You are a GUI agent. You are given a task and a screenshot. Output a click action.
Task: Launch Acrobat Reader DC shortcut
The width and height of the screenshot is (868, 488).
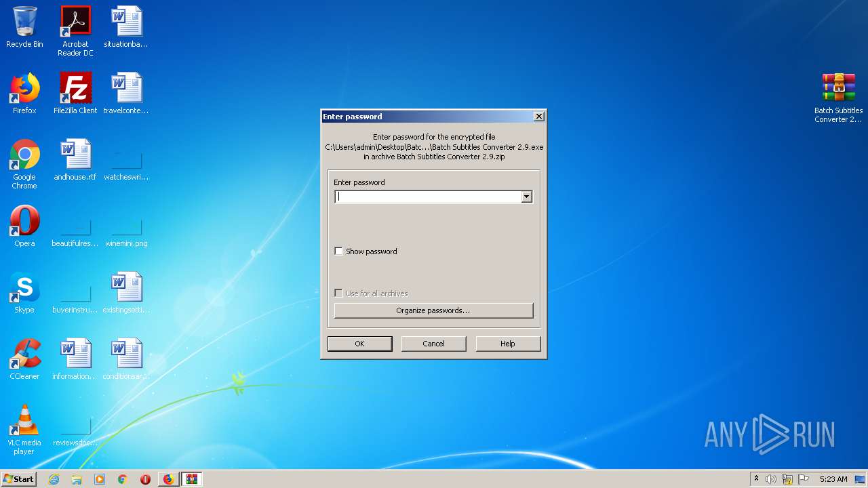coord(75,31)
